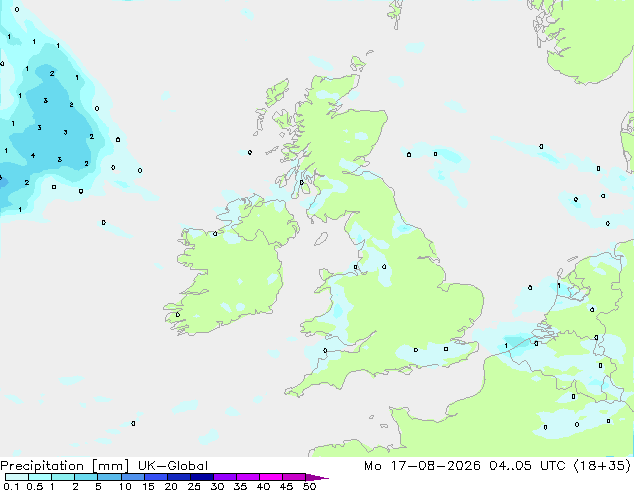Pick the legend swatch between 5 and 10
634x490 pixels.
pos(109,477)
